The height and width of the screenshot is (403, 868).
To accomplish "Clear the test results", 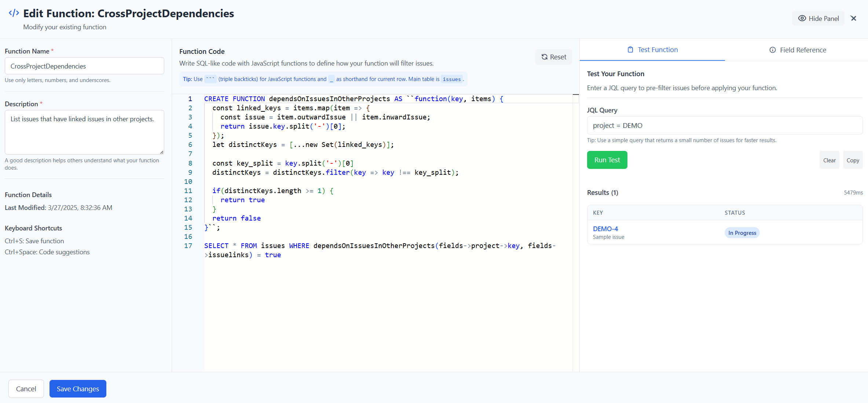I will tap(829, 160).
